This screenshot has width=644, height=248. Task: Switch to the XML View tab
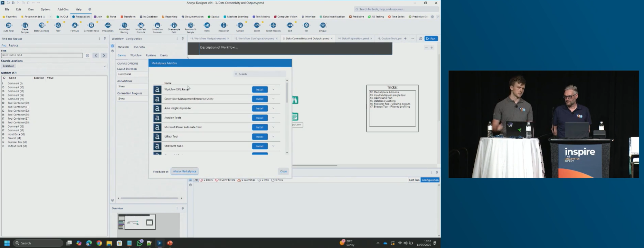click(139, 47)
